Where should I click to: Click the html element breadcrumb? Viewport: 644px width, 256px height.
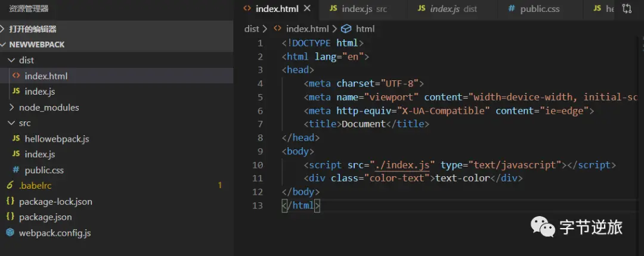pyautogui.click(x=365, y=29)
